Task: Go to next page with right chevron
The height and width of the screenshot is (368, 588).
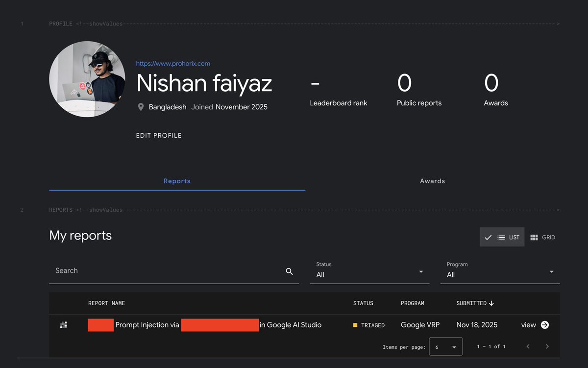Action: point(547,346)
